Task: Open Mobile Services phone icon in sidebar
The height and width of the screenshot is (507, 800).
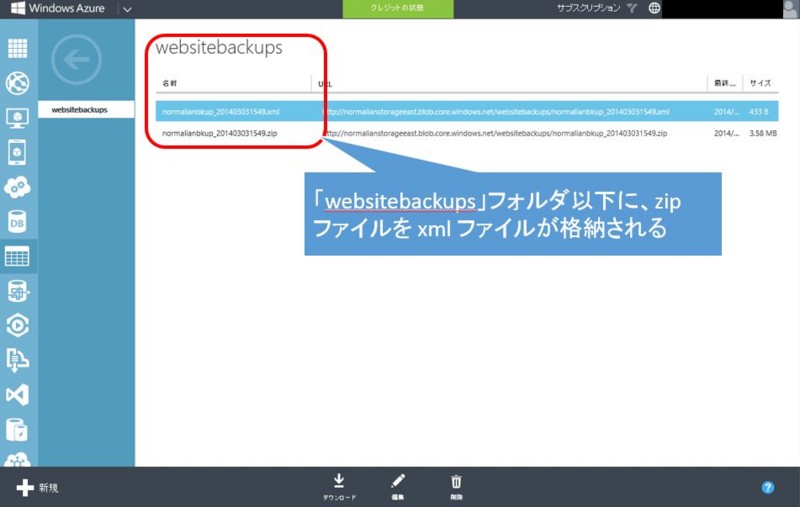Action: (17, 152)
